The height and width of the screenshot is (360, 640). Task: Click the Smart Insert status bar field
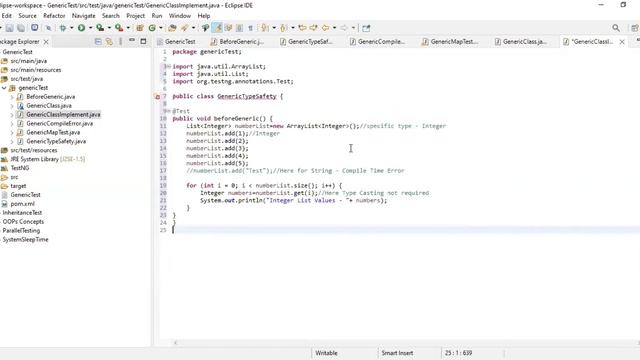(x=397, y=353)
